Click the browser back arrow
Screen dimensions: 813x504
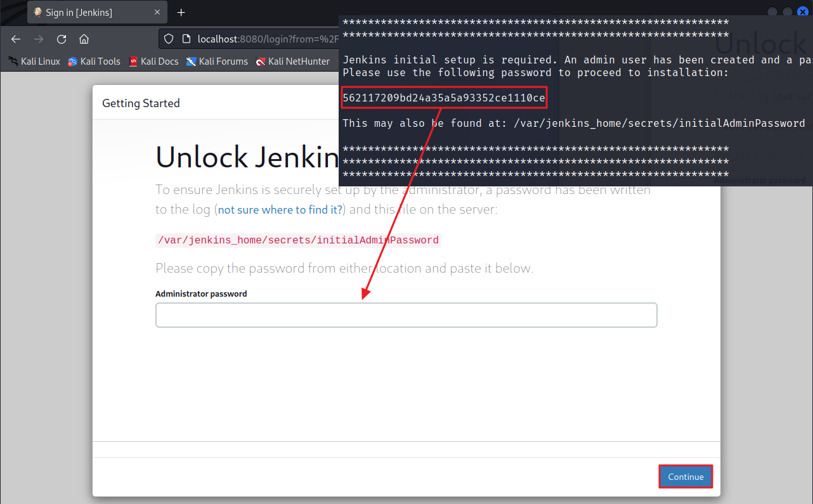tap(16, 39)
